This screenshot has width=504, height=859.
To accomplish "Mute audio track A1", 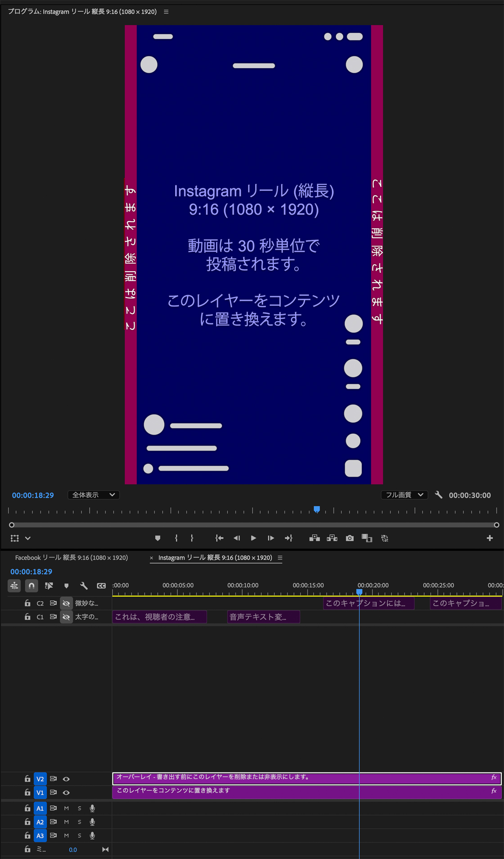I will [66, 809].
